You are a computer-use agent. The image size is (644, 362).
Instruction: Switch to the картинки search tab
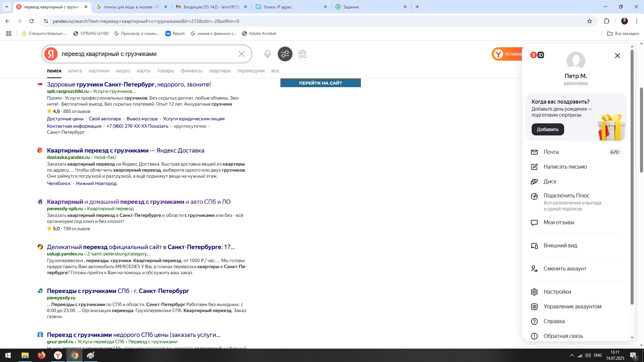99,71
